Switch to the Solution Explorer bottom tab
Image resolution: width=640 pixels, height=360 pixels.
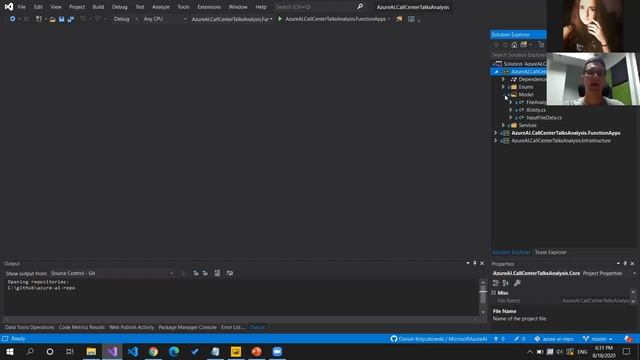point(511,252)
